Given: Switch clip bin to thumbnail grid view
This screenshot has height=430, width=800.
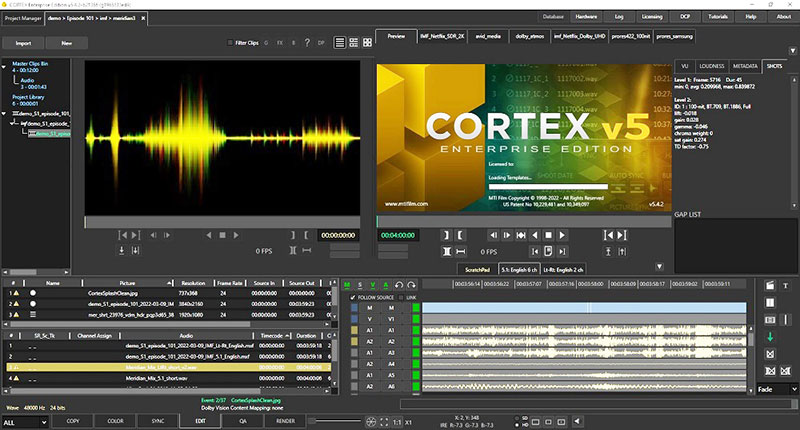Looking at the screenshot, I should coord(367,43).
